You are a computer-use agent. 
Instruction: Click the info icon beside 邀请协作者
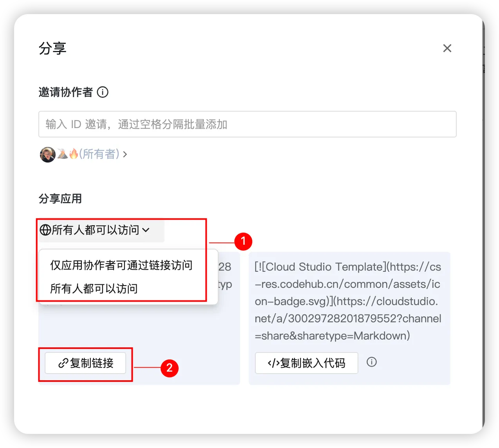click(103, 92)
